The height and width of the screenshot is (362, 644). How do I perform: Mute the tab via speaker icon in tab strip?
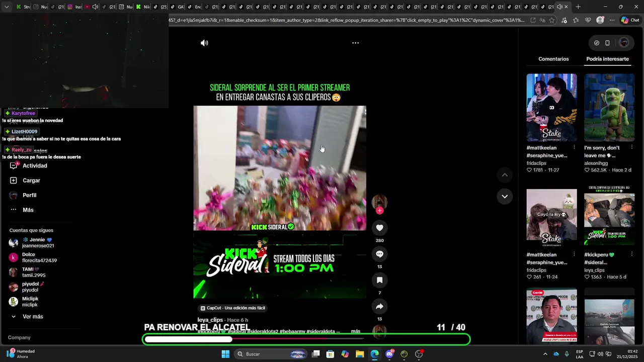click(559, 7)
